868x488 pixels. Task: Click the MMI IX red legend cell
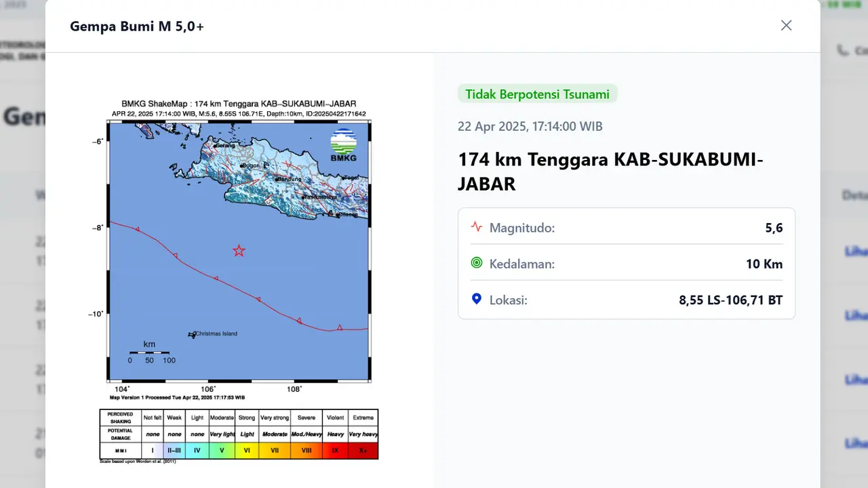[x=335, y=450]
